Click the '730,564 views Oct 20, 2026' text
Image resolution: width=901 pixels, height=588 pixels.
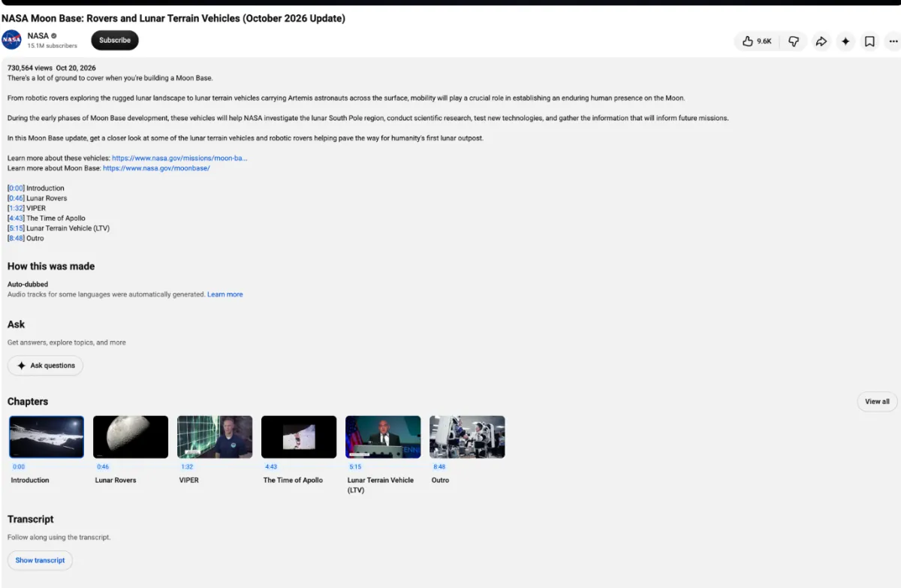click(x=52, y=68)
